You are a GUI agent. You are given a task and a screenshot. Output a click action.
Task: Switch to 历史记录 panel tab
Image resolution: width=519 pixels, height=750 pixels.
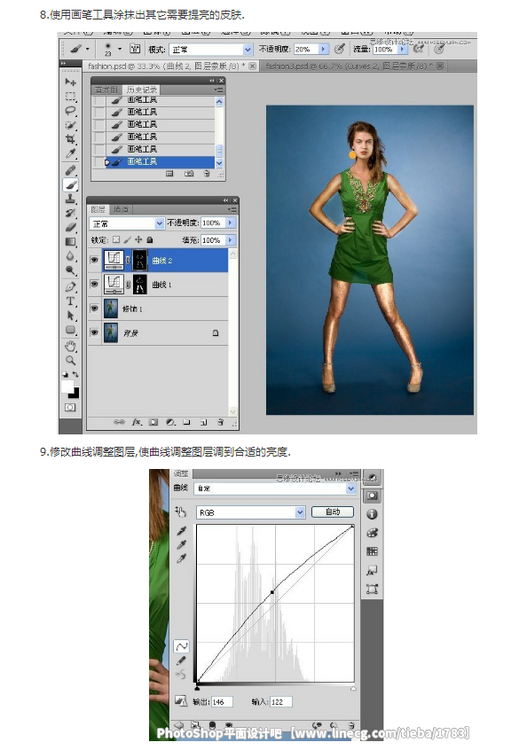[x=142, y=90]
